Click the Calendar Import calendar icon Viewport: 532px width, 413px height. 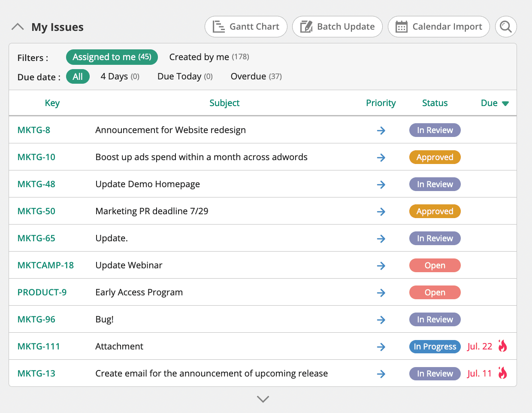point(401,27)
